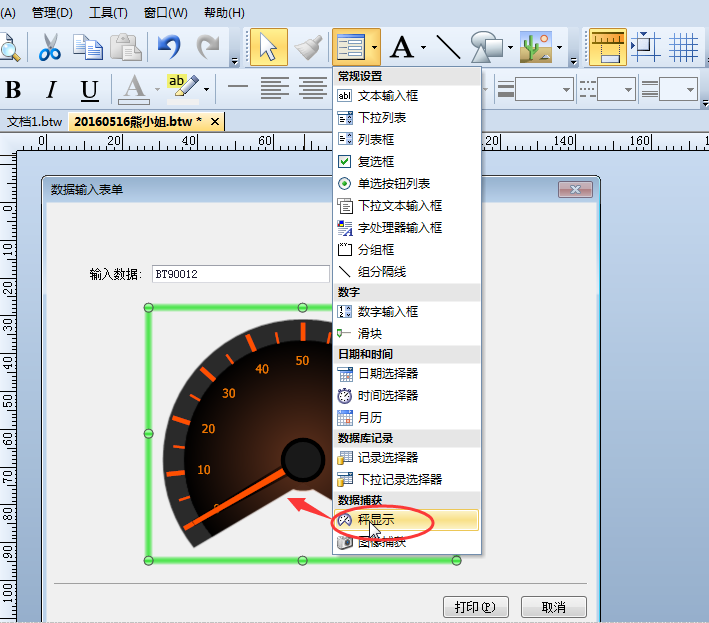Click the font color A icon
The width and height of the screenshot is (709, 623).
pos(134,89)
